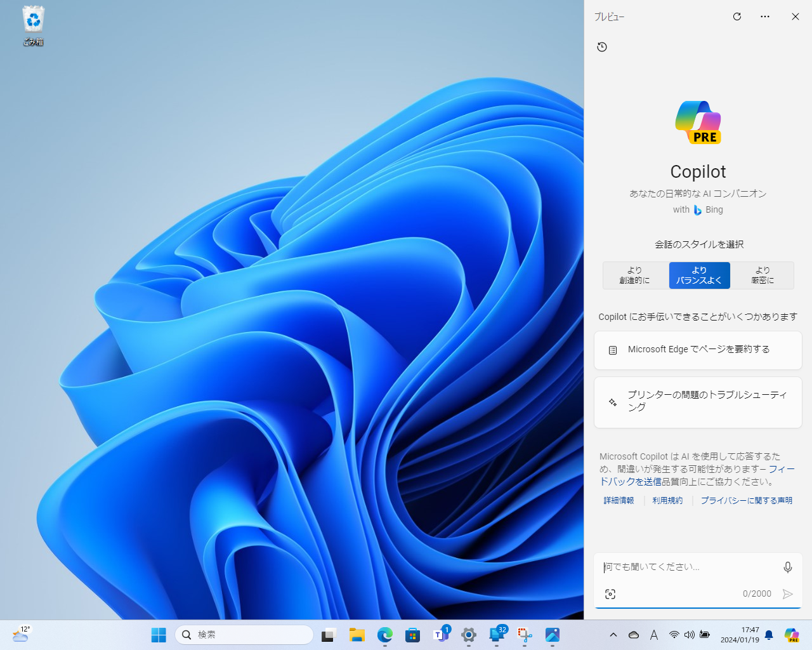Image resolution: width=812 pixels, height=650 pixels.
Task: Click the send message arrow
Action: click(x=787, y=594)
